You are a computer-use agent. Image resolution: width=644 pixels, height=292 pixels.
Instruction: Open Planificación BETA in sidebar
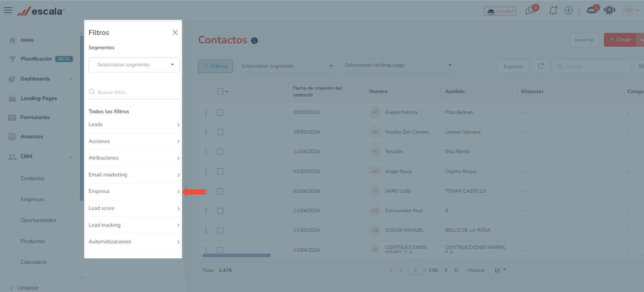tap(40, 59)
